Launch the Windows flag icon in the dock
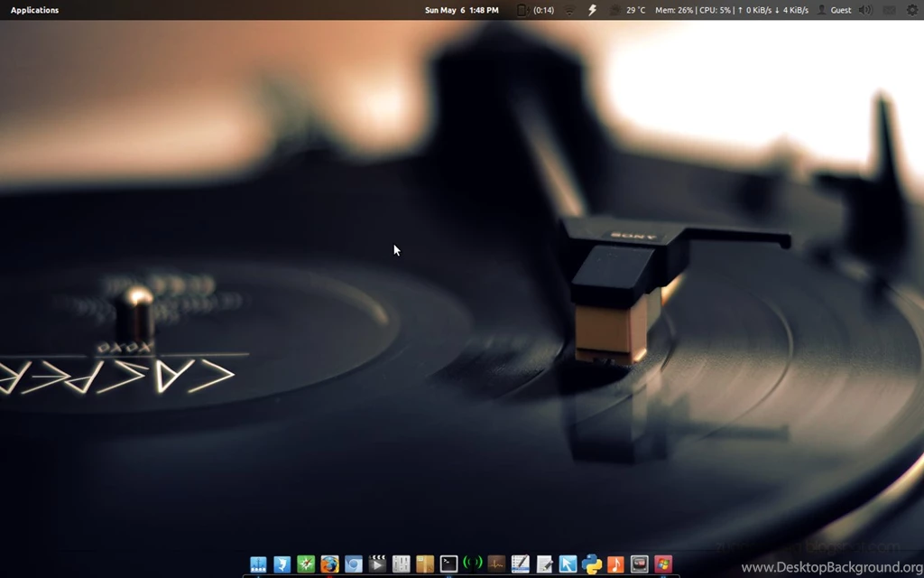The width and height of the screenshot is (924, 578). [663, 564]
